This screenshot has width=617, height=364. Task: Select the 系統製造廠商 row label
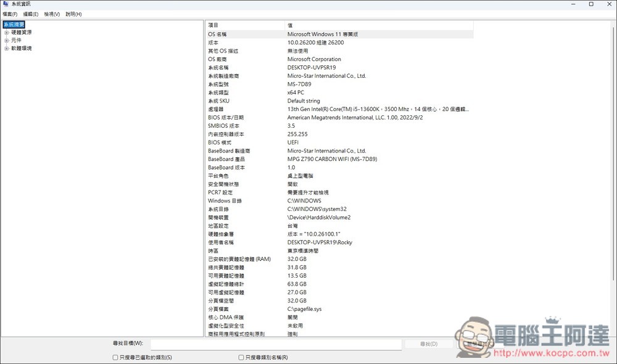coord(223,76)
